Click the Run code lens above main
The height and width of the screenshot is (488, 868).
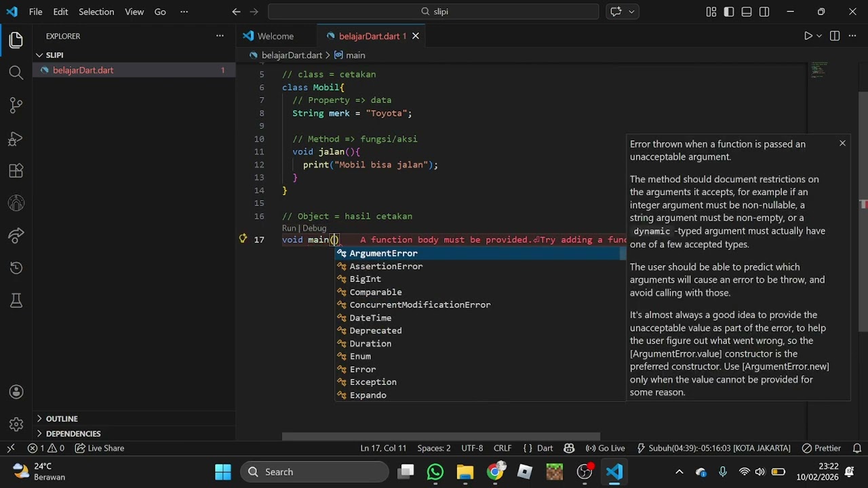tap(289, 228)
